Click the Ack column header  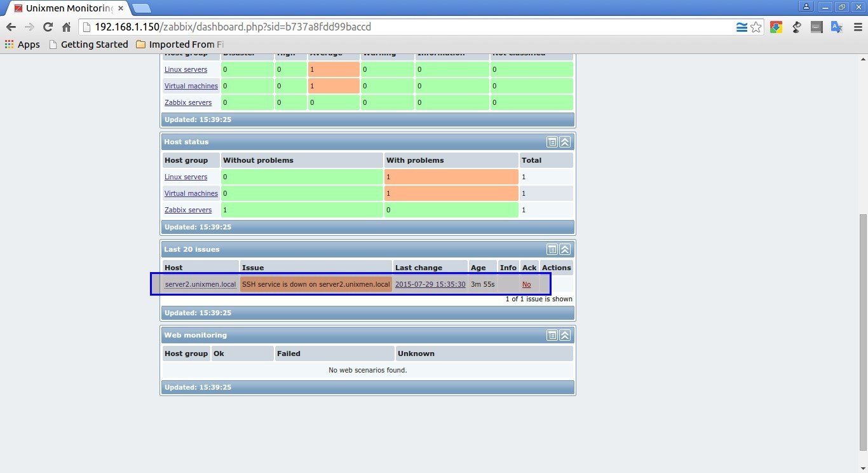(529, 268)
